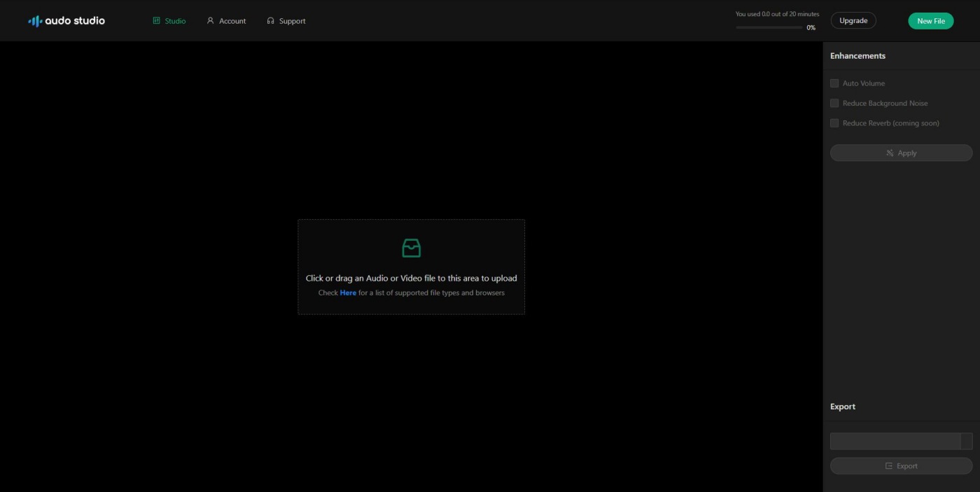Switch to the Account tab label
The width and height of the screenshot is (980, 492).
(232, 21)
